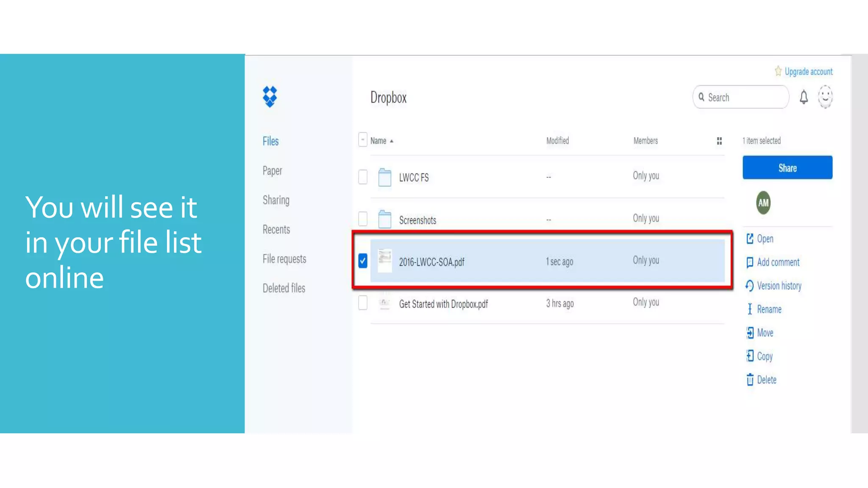Switch to grid view icon
Viewport: 868px width, 488px height.
(719, 141)
